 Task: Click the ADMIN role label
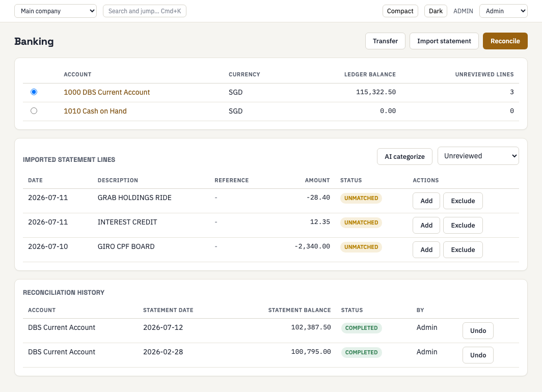point(463,11)
